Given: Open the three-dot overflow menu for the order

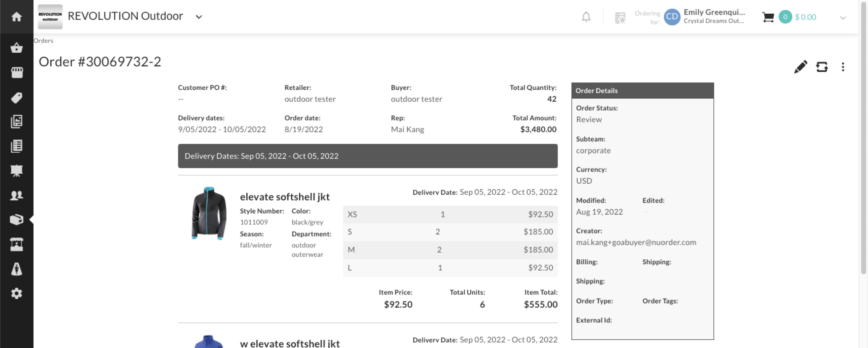Looking at the screenshot, I should (x=843, y=67).
